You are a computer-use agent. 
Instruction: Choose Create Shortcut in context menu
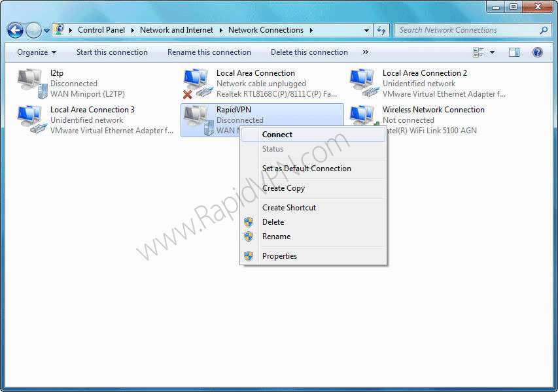[x=313, y=208]
